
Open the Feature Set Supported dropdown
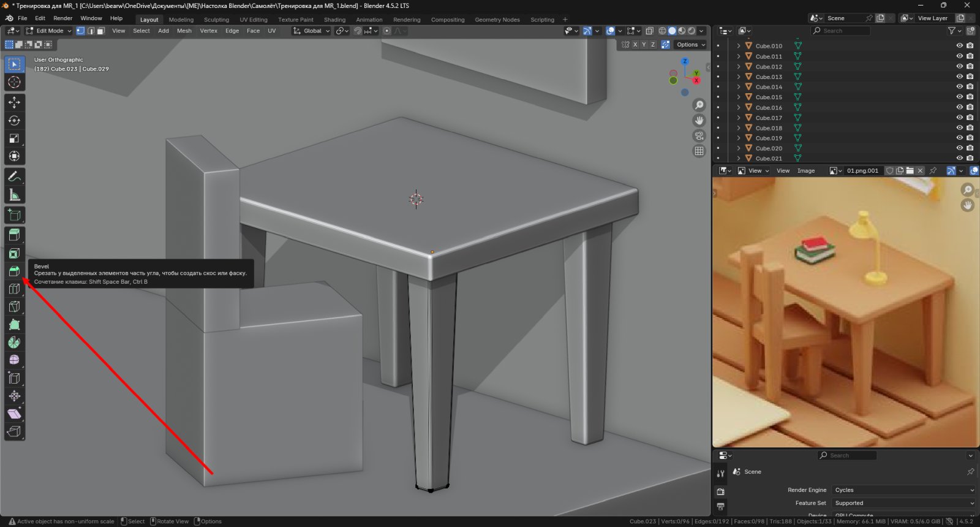(x=903, y=503)
